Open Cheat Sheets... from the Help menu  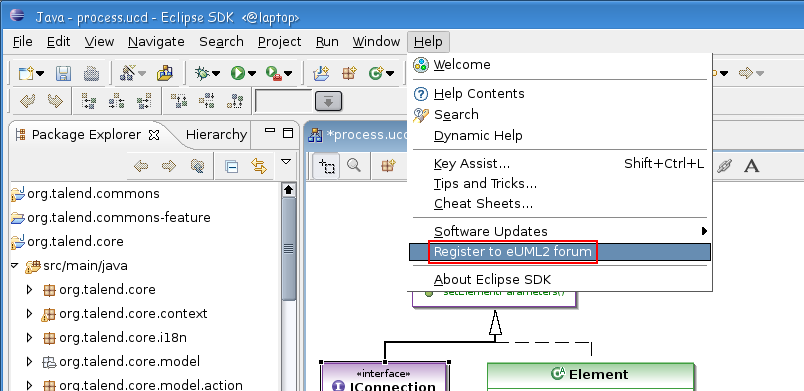pyautogui.click(x=560, y=203)
